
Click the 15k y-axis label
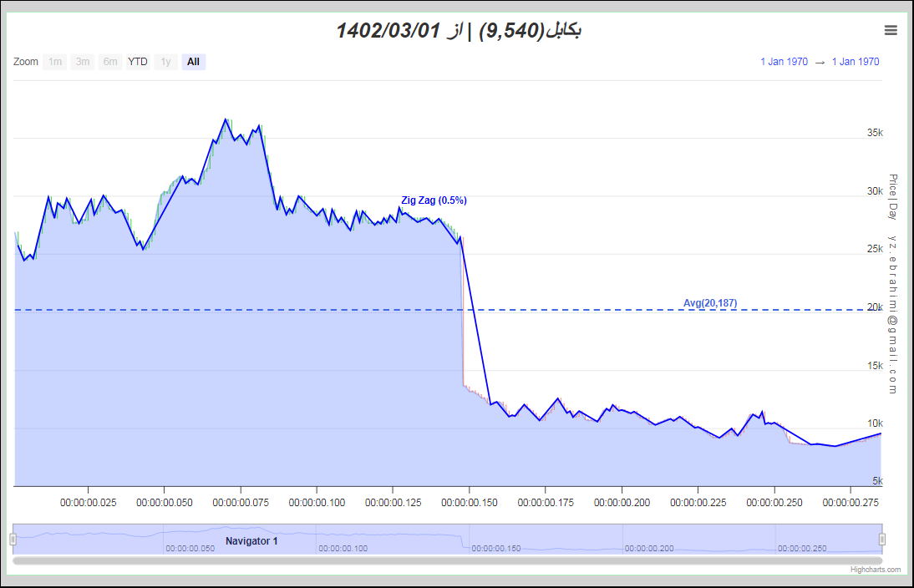875,365
